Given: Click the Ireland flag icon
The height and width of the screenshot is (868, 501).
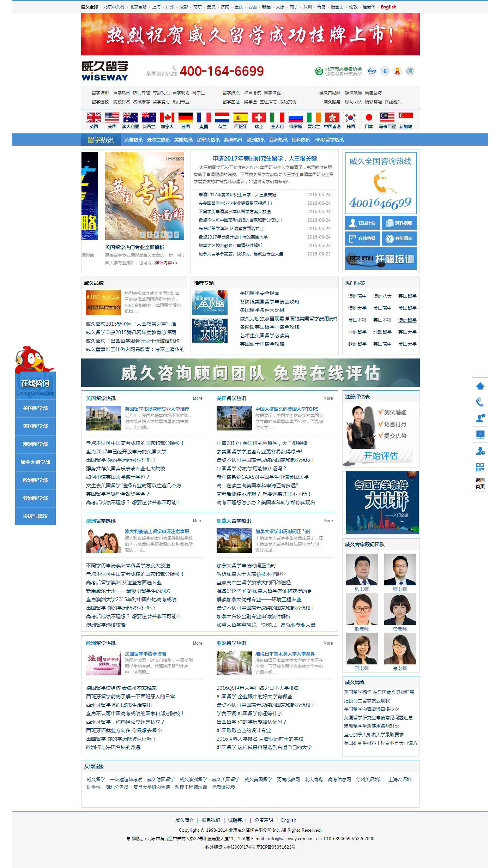Looking at the screenshot, I should point(314,117).
